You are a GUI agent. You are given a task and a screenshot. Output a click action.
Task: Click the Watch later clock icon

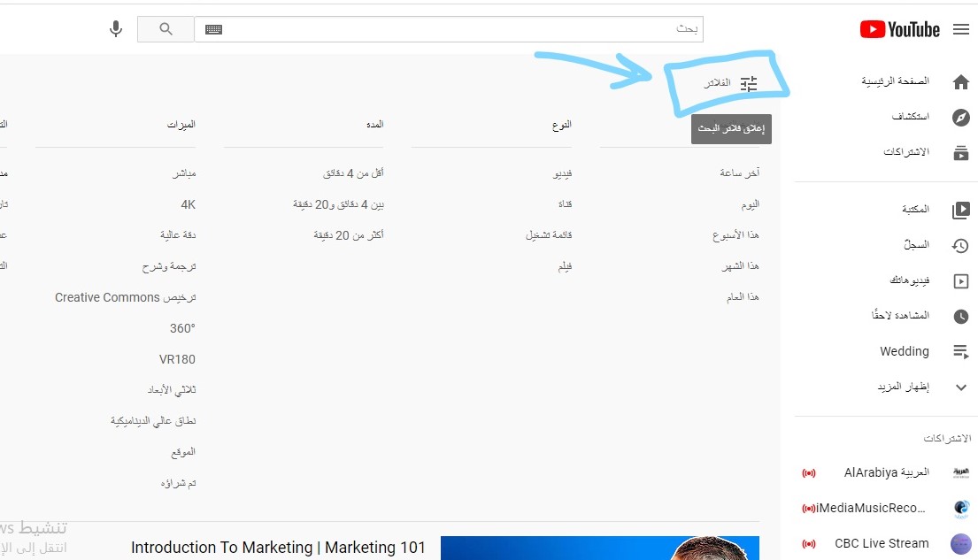[960, 316]
